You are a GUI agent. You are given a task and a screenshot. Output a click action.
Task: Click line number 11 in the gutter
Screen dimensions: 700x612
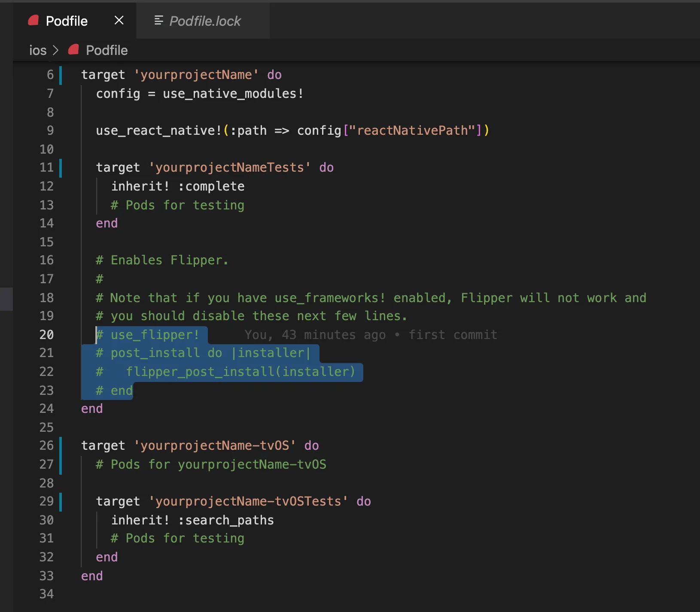[x=47, y=167]
